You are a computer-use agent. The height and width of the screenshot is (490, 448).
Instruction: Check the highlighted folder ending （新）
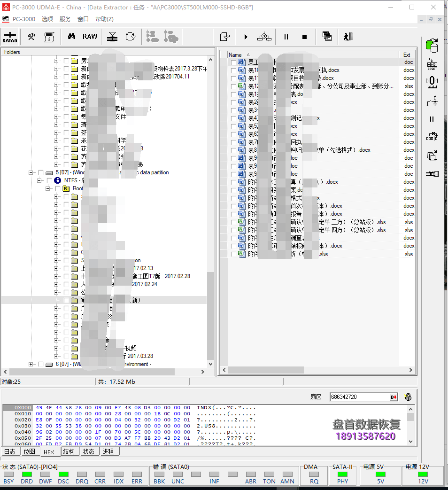pyautogui.click(x=66, y=300)
